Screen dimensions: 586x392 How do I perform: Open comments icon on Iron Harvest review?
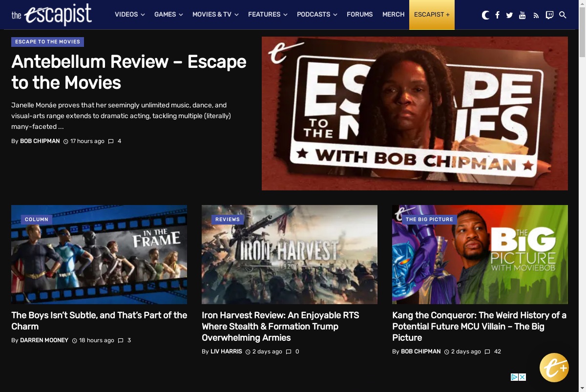(289, 351)
